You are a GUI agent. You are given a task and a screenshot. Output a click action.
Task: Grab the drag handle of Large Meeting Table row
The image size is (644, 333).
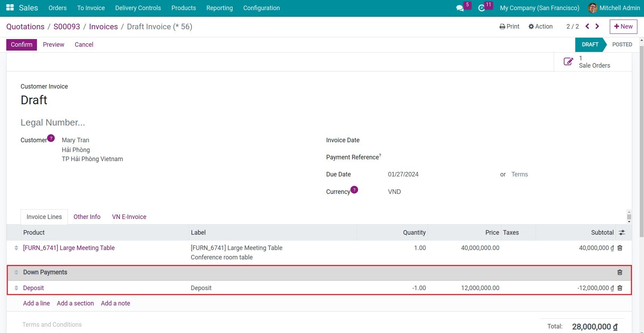tap(16, 248)
